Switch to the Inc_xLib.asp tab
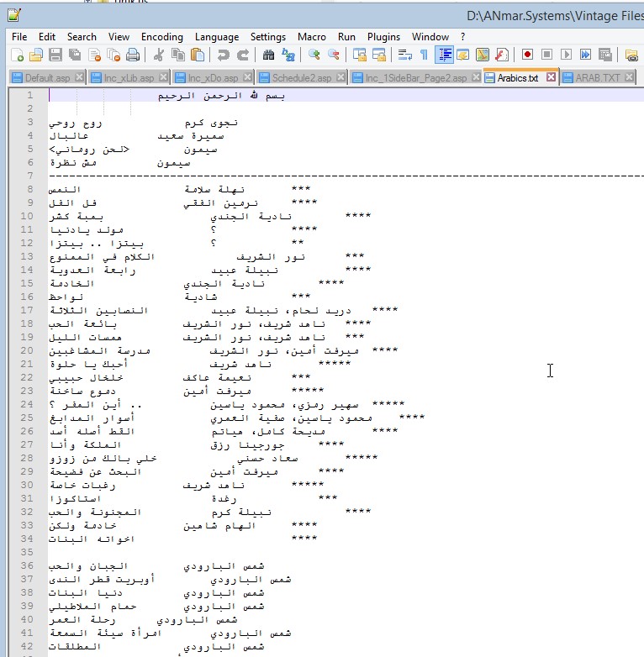The width and height of the screenshot is (644, 657). coord(128,77)
